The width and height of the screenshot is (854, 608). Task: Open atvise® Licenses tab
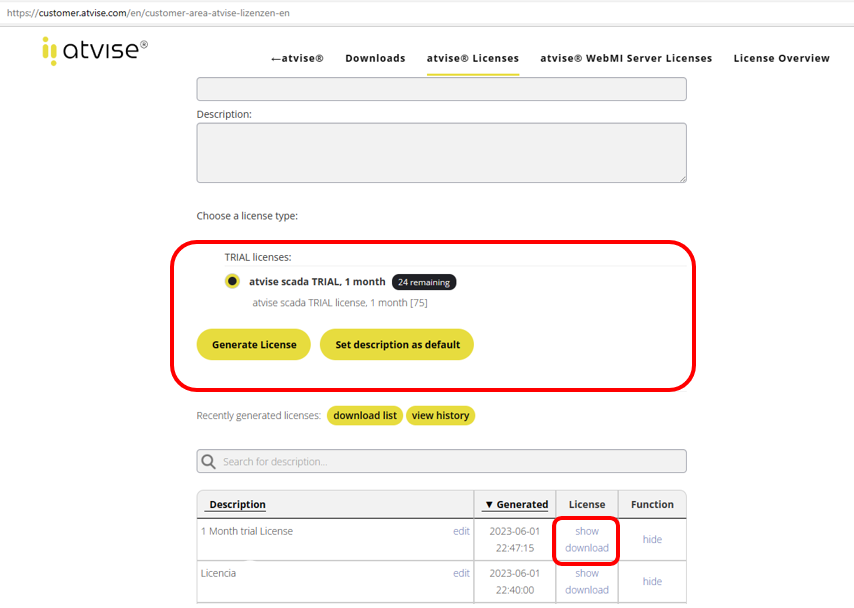(x=473, y=58)
